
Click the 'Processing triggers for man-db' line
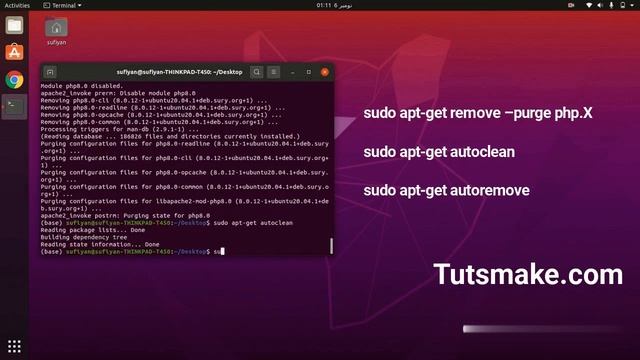(x=120, y=129)
